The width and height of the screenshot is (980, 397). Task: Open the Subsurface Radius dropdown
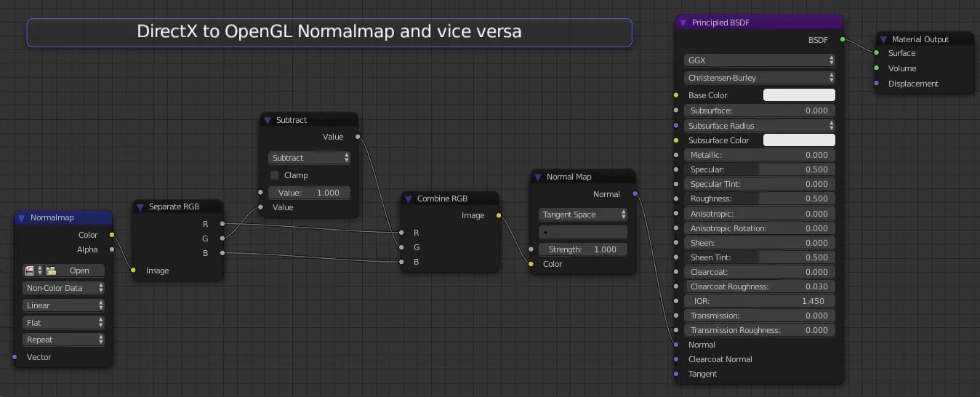(760, 126)
